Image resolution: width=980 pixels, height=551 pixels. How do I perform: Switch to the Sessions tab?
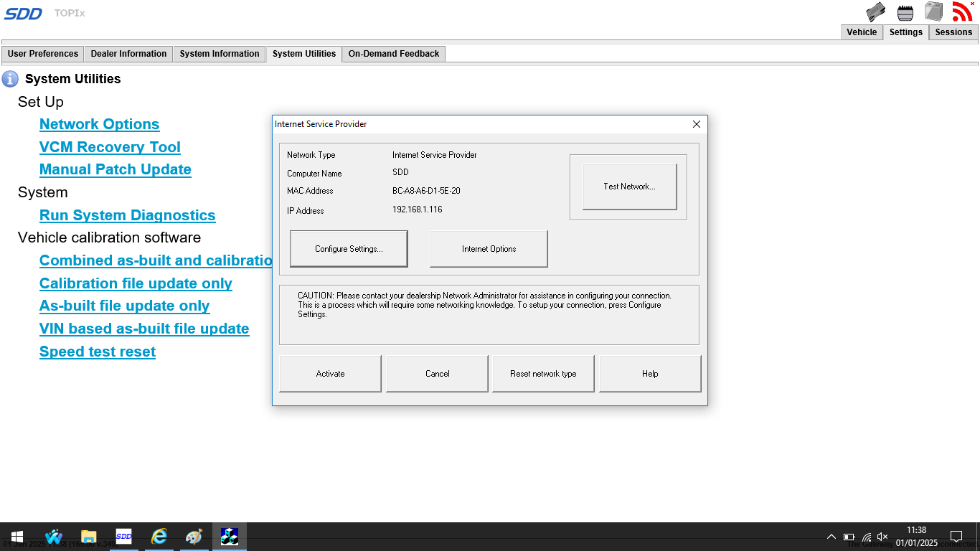tap(953, 32)
